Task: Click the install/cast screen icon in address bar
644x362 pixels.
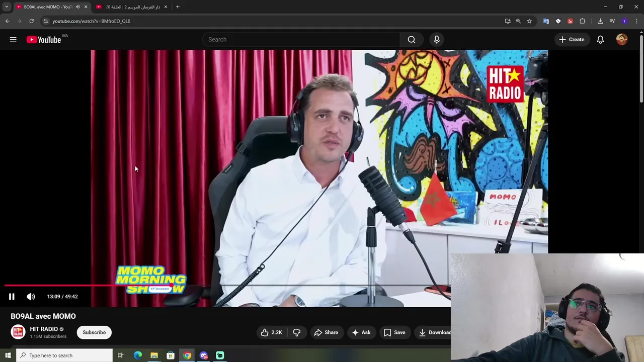Action: (x=508, y=21)
